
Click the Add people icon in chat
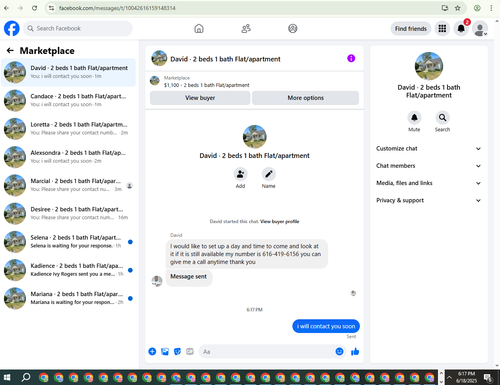(x=240, y=174)
